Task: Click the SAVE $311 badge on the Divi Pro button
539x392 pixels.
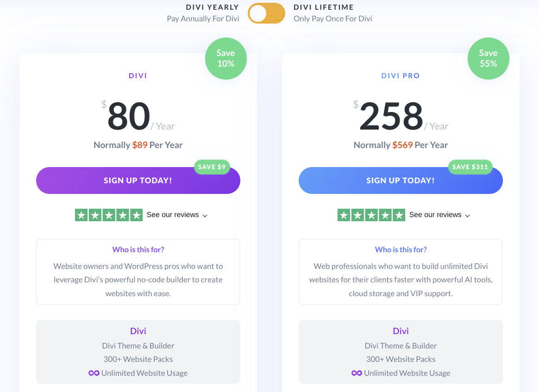Action: coord(470,167)
